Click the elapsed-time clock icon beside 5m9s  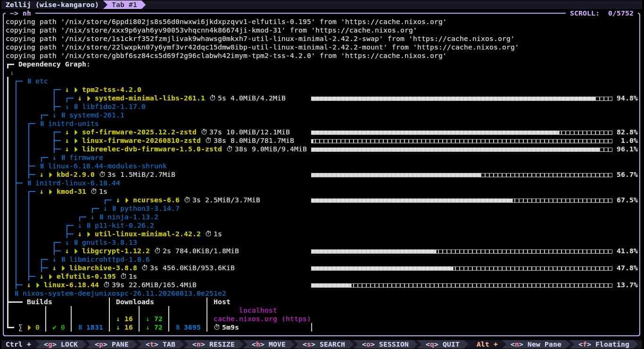click(216, 327)
